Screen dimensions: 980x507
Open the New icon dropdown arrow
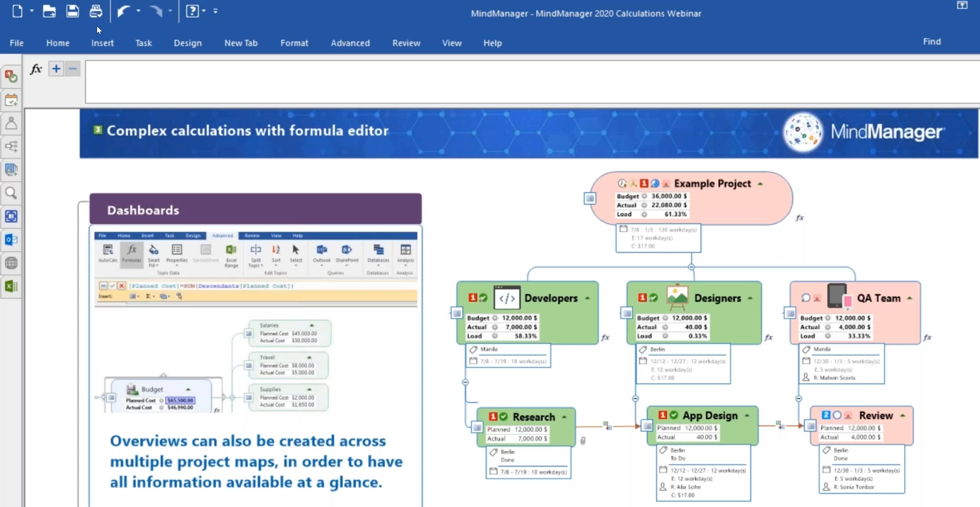[31, 11]
